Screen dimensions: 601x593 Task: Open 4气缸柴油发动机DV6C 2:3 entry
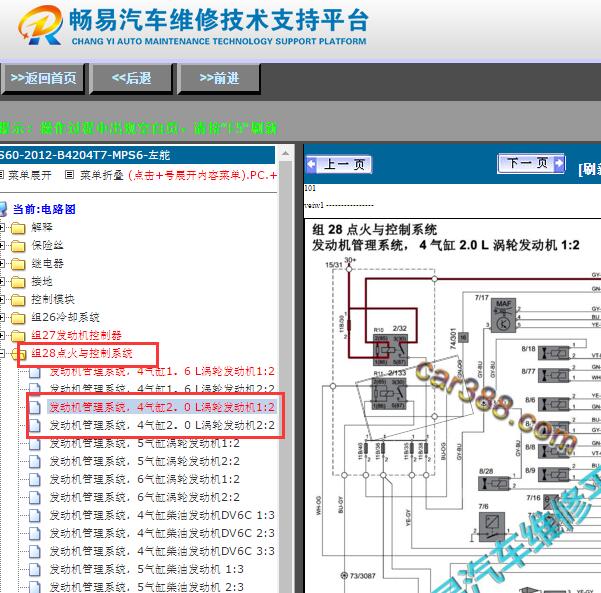click(x=162, y=533)
